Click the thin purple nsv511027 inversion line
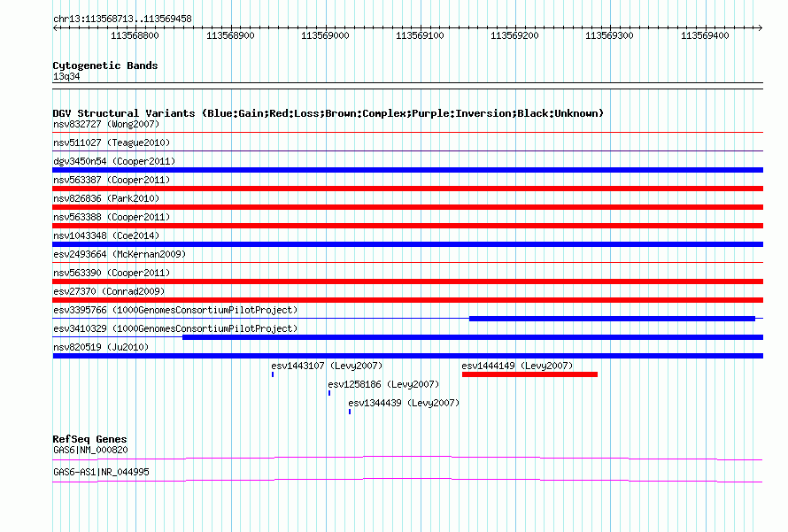The width and height of the screenshot is (788, 532). click(x=407, y=150)
